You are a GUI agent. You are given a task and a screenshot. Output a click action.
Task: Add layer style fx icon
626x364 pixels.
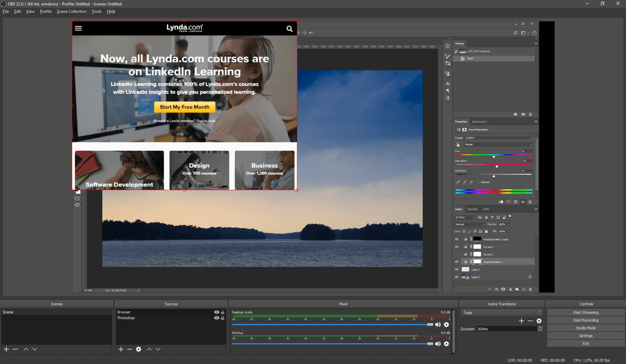pos(497,289)
